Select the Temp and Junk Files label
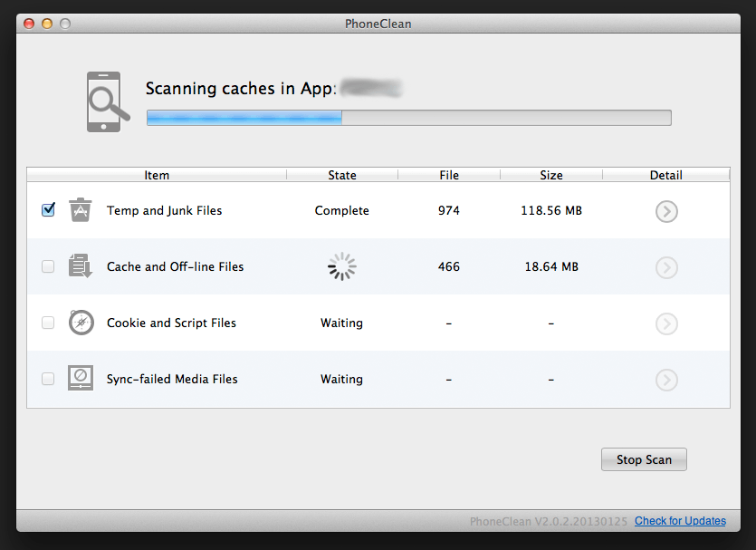 tap(165, 210)
